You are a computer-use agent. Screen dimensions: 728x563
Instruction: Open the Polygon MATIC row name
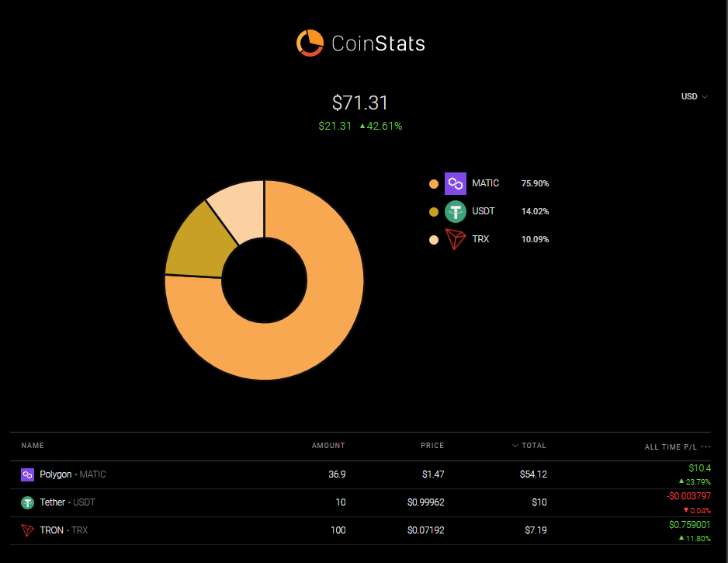73,474
